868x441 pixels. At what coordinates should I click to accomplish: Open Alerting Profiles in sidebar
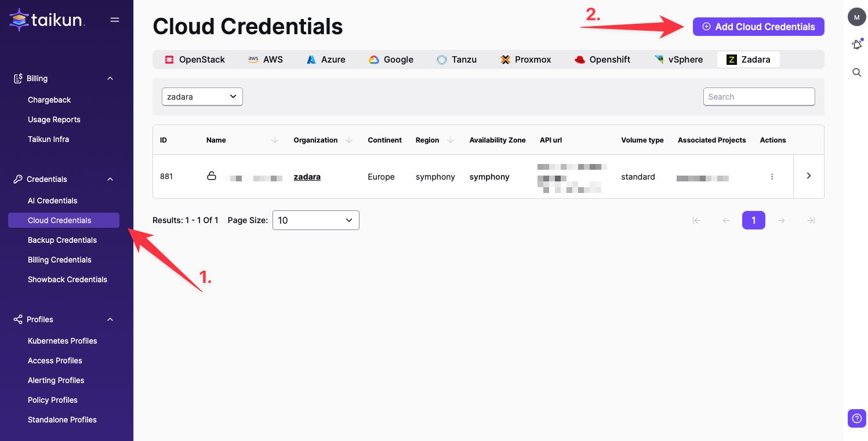(x=56, y=380)
